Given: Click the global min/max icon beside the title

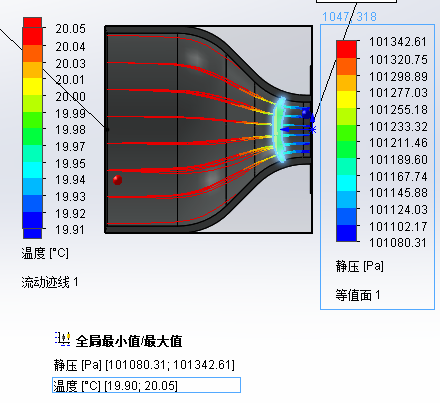Looking at the screenshot, I should point(62,339).
